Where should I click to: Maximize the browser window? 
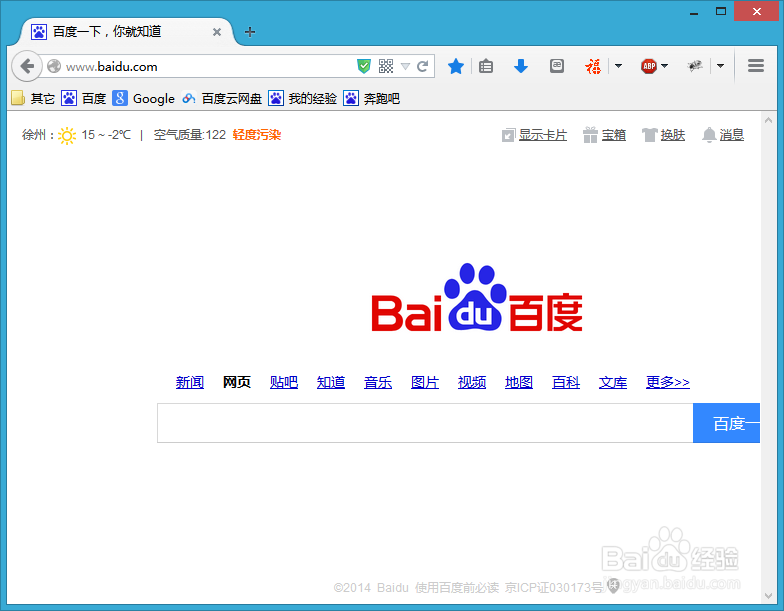[720, 12]
